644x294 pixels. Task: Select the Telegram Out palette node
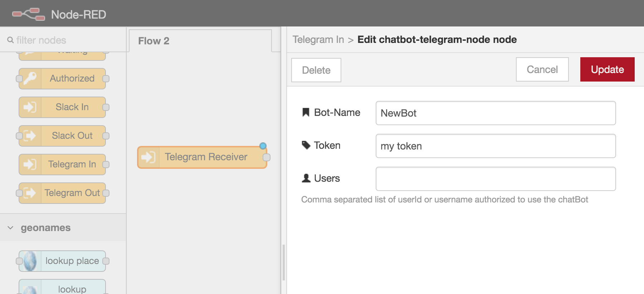coord(62,193)
